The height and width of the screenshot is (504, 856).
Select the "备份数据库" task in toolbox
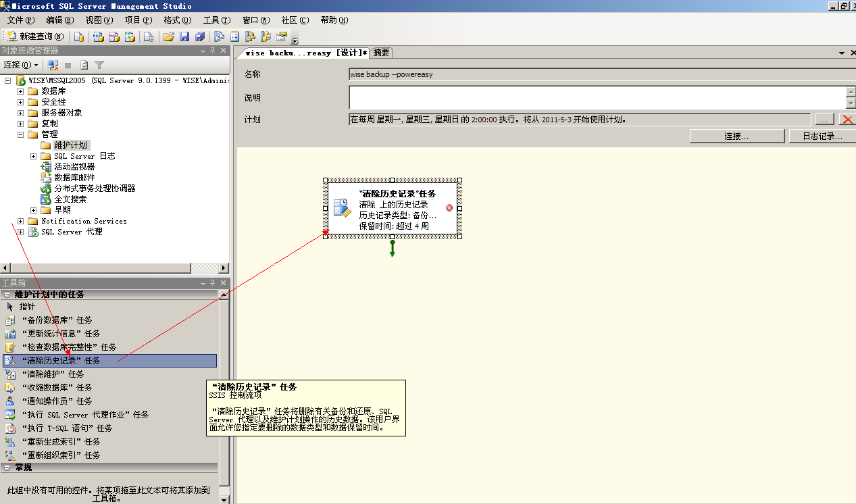pos(56,320)
